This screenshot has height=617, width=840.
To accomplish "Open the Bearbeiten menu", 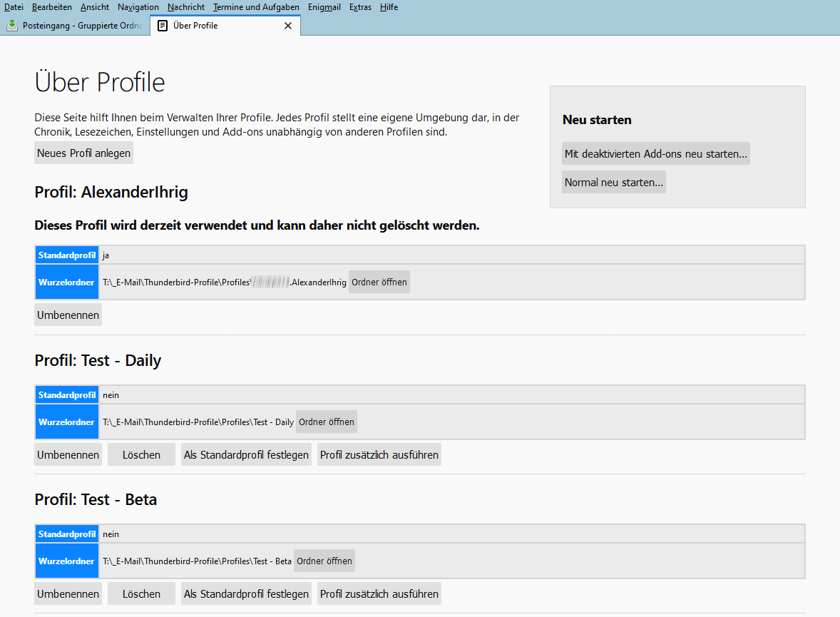I will [52, 7].
